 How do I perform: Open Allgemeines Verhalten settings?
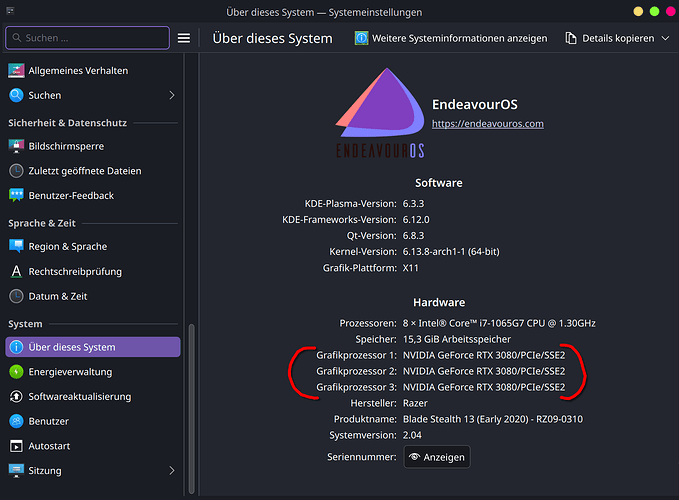coord(93,71)
